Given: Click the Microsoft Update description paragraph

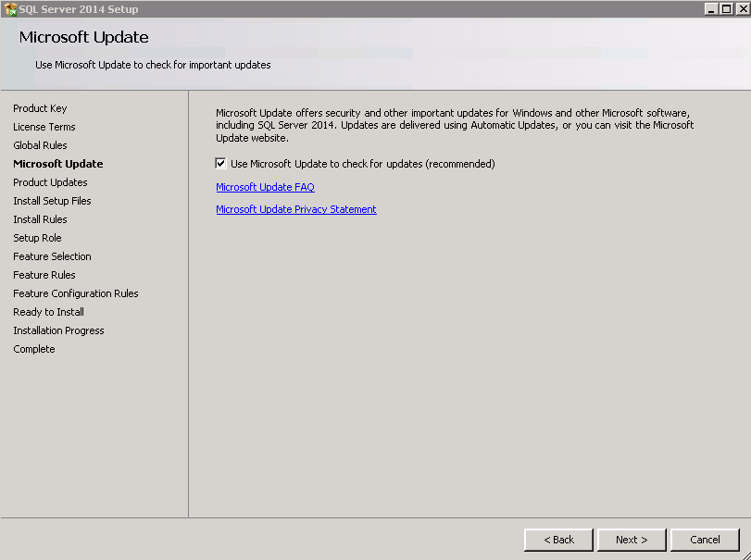Looking at the screenshot, I should tap(455, 125).
